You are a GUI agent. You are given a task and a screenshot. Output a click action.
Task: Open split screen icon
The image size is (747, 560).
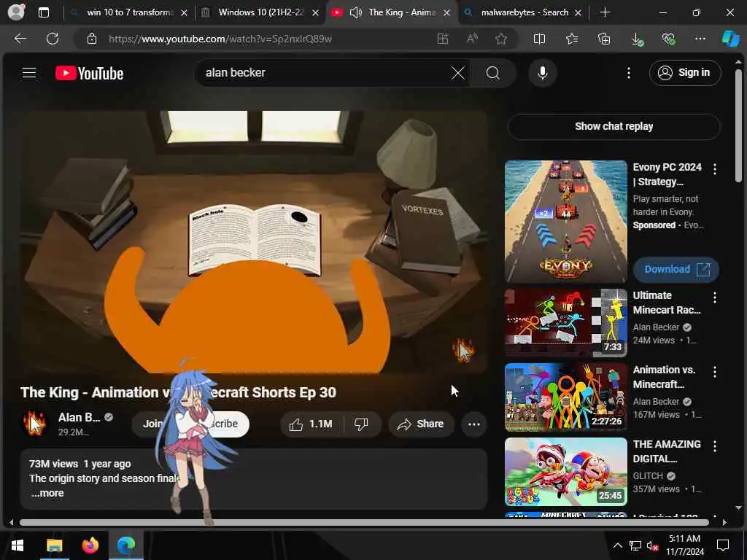click(539, 39)
